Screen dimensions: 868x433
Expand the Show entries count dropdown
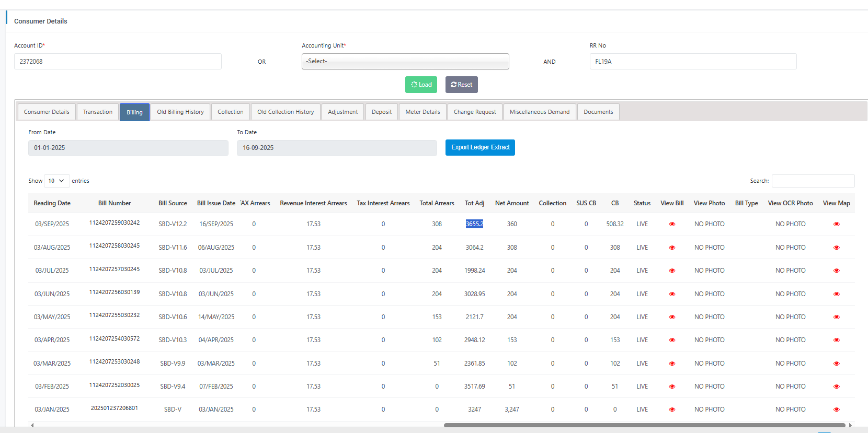coord(56,181)
